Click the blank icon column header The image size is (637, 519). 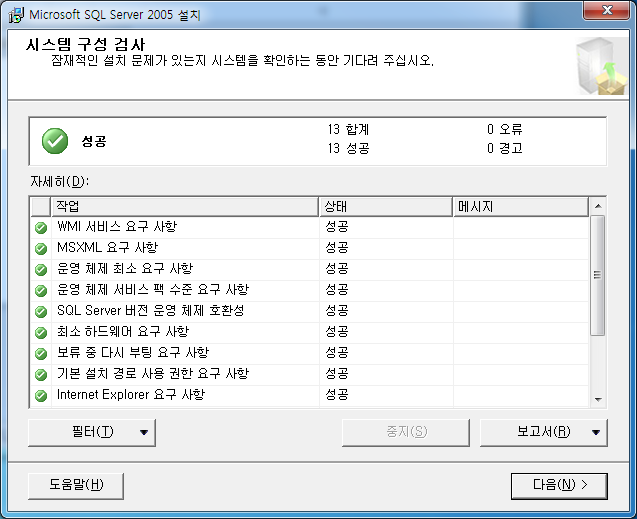[x=41, y=206]
